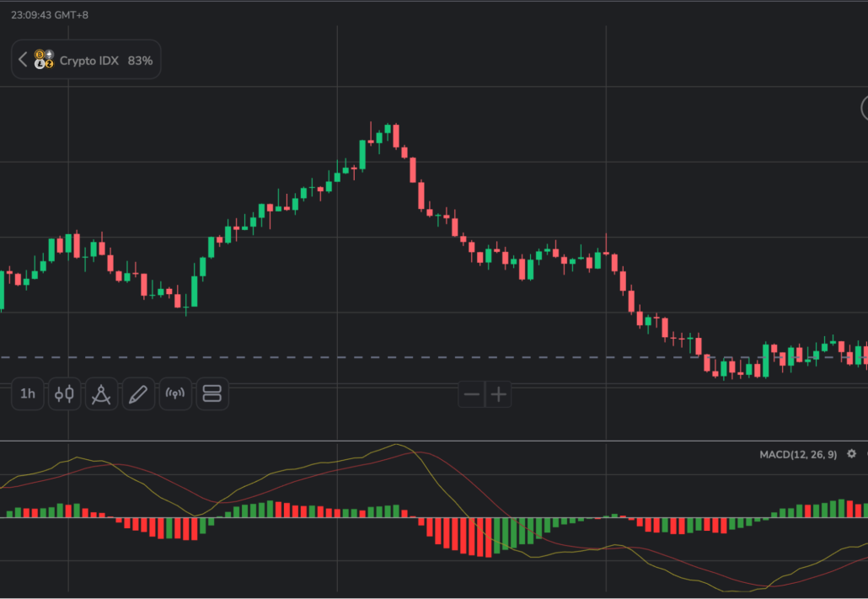Collapse the asset panel via back chevron

[22, 59]
